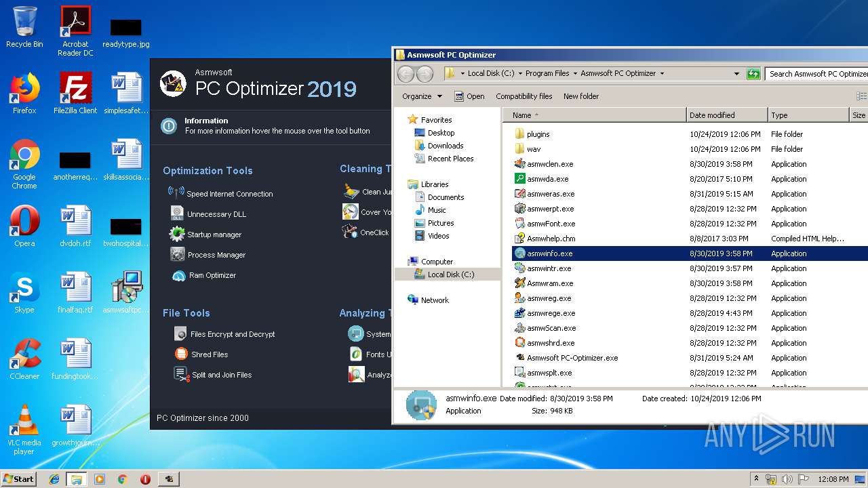Click the Asmwsoft PC Optimizer logo

tap(173, 83)
